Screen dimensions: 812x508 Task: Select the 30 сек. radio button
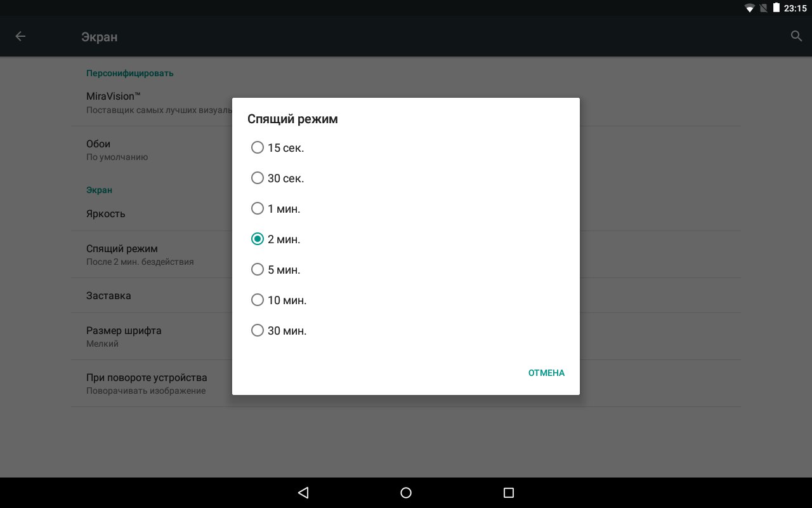point(258,178)
